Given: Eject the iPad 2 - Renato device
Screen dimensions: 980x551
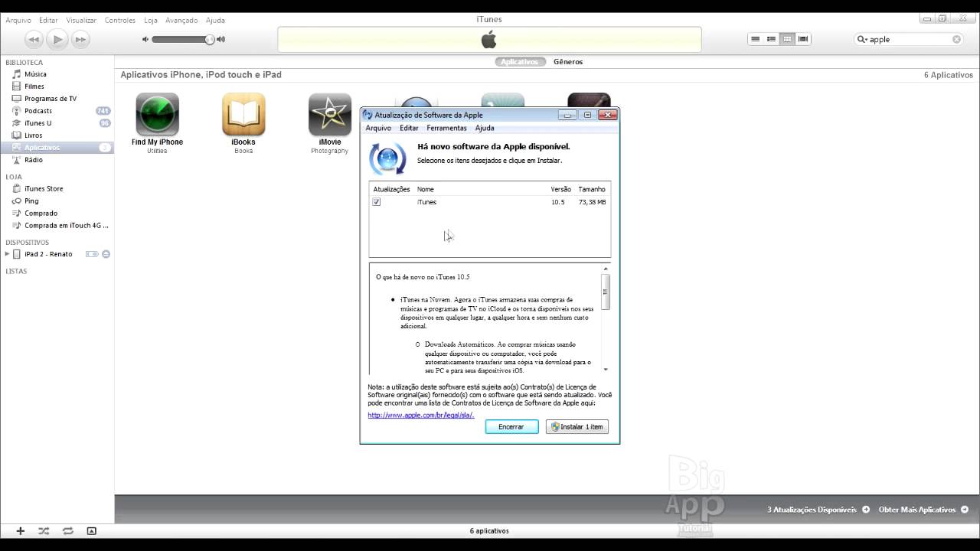Looking at the screenshot, I should 106,254.
